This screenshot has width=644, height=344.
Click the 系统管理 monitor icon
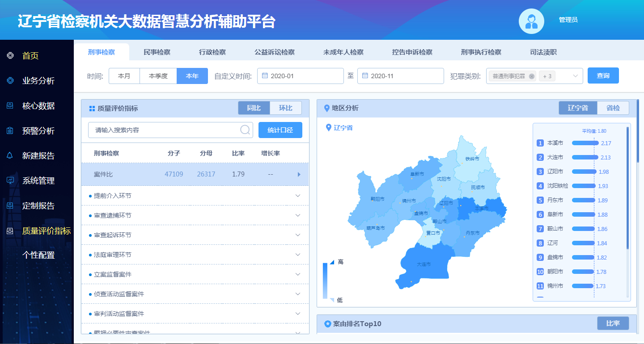click(10, 180)
